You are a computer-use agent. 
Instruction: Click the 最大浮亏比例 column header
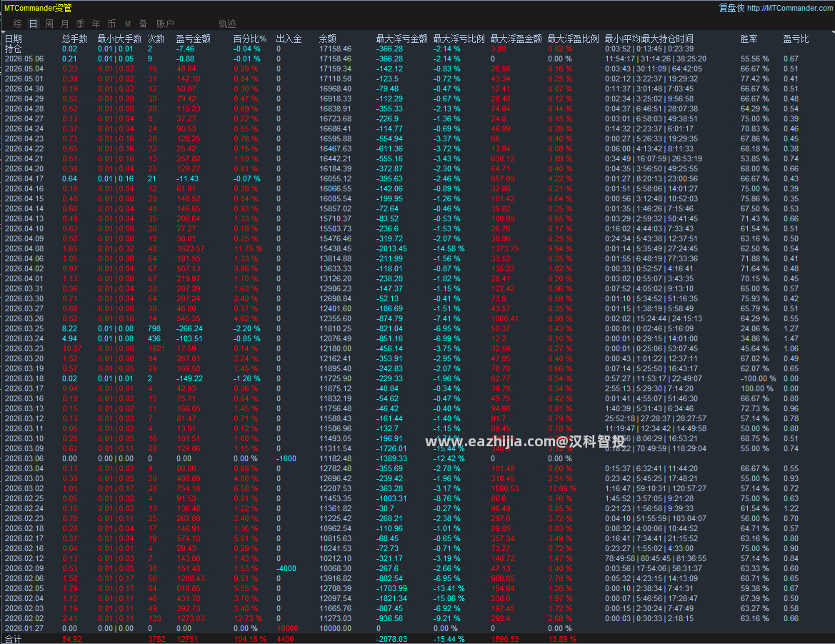[459, 39]
